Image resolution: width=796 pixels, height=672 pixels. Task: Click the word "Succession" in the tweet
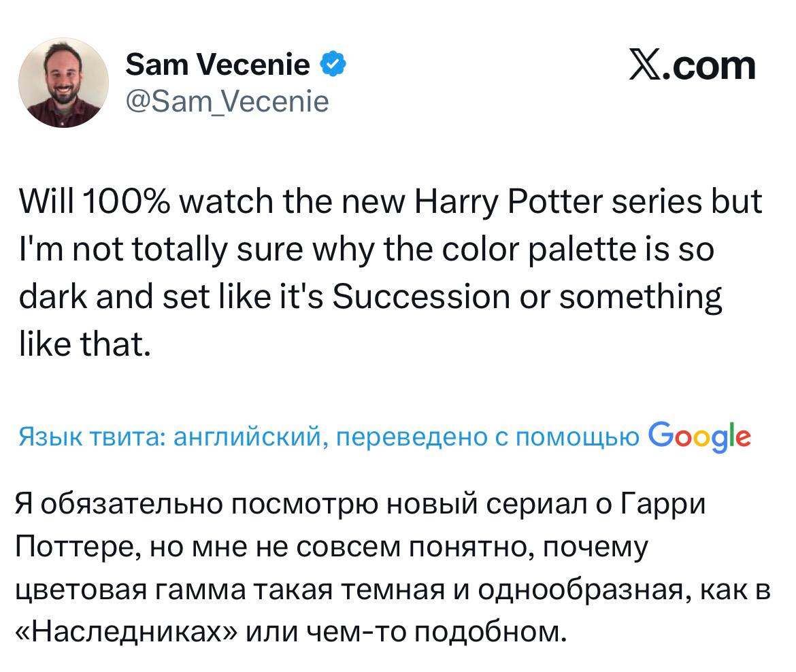pos(420,298)
